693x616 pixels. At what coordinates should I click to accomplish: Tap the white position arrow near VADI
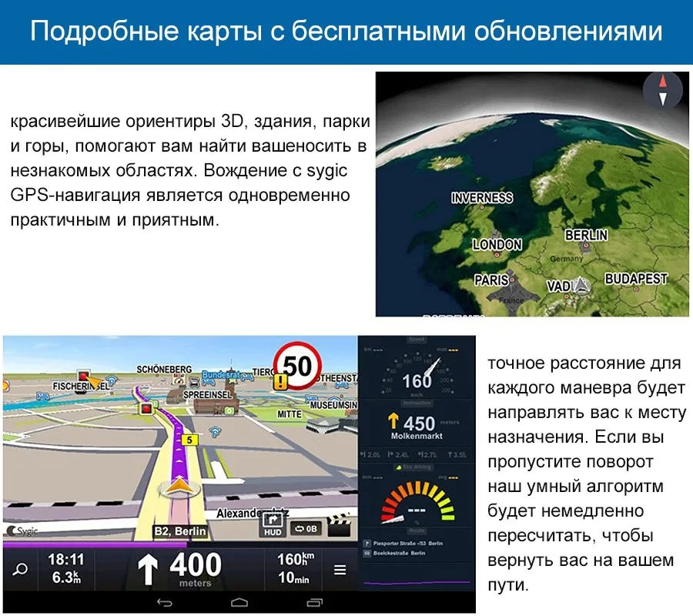(x=581, y=285)
